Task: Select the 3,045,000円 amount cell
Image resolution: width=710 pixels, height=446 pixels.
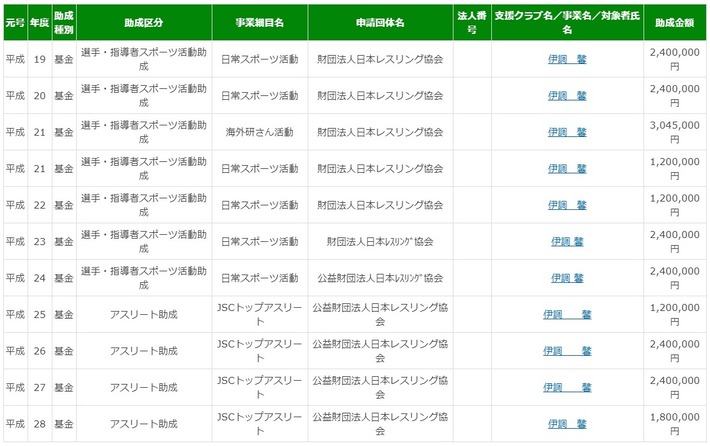Action: tap(675, 132)
